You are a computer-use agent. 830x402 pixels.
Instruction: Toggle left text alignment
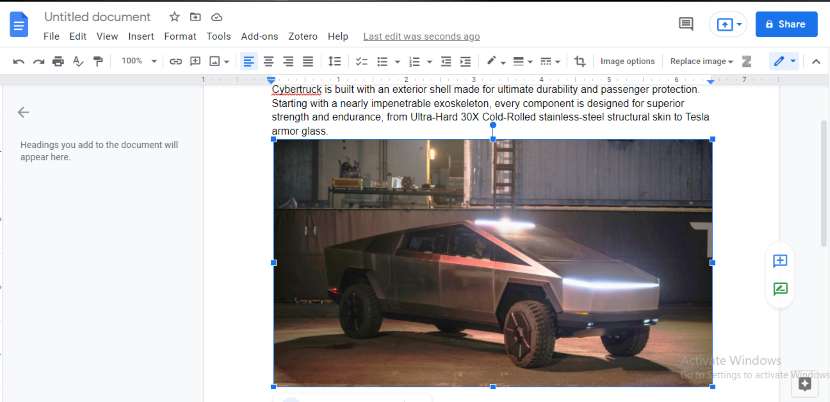[x=249, y=61]
